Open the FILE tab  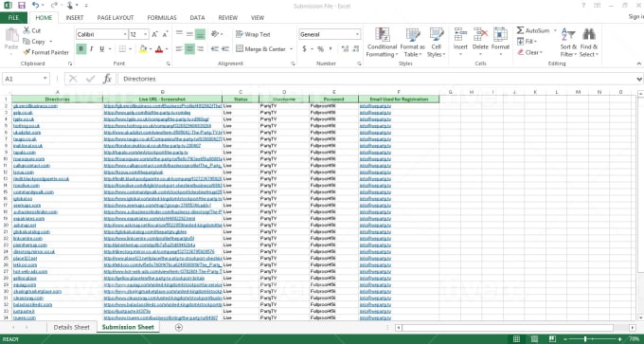tap(13, 18)
